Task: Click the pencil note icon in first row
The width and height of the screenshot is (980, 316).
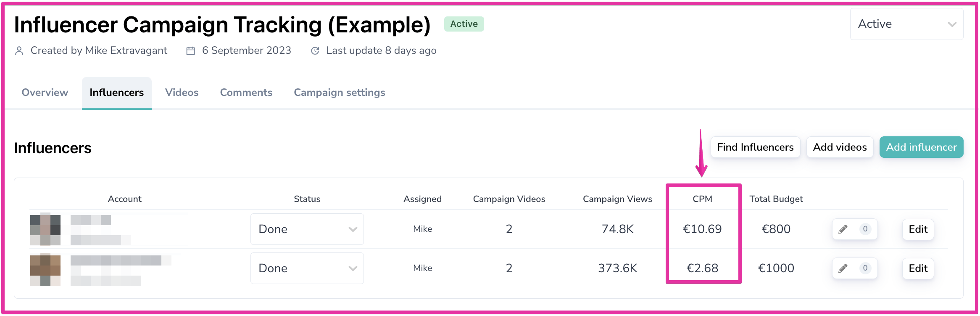Action: 843,229
